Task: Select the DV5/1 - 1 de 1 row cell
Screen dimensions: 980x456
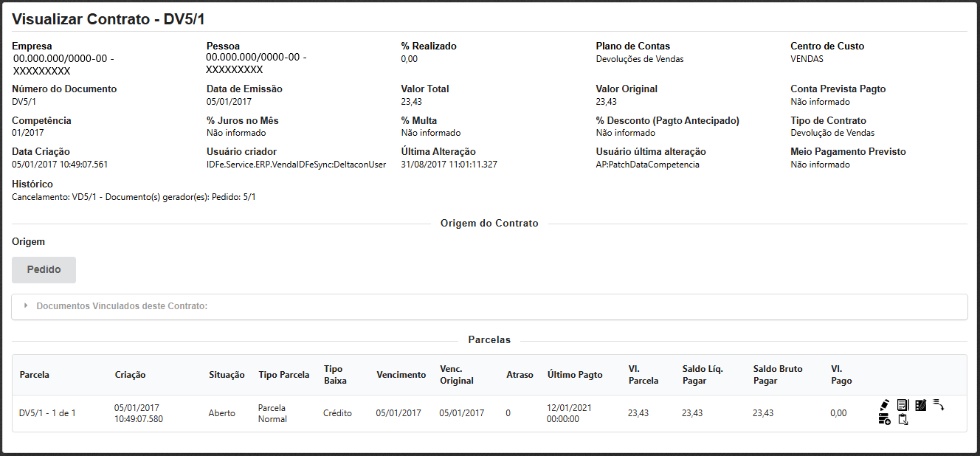Action: (47, 413)
